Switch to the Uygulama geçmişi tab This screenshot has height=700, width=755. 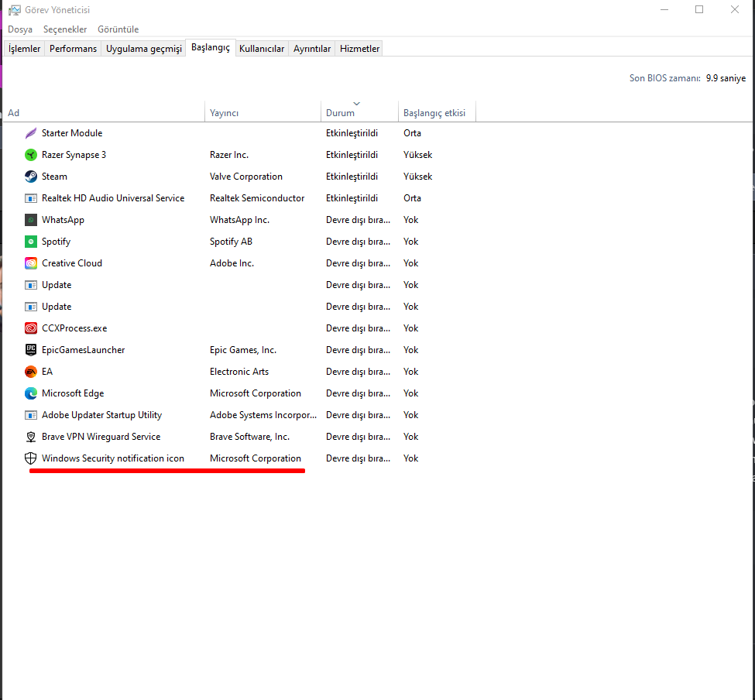tap(144, 49)
